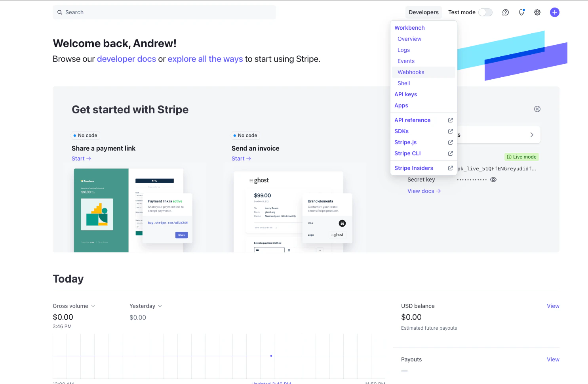Start sharing a payment link
Image resolution: width=588 pixels, height=384 pixels.
[x=81, y=158]
